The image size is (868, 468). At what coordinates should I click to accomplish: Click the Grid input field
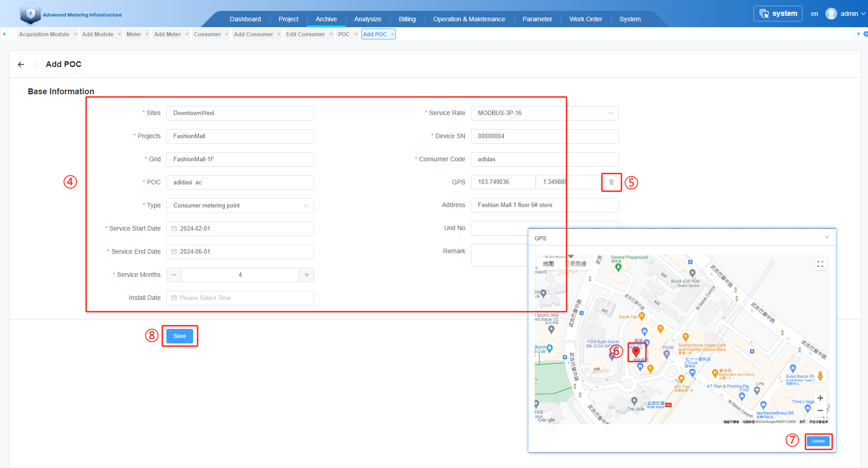pyautogui.click(x=240, y=159)
